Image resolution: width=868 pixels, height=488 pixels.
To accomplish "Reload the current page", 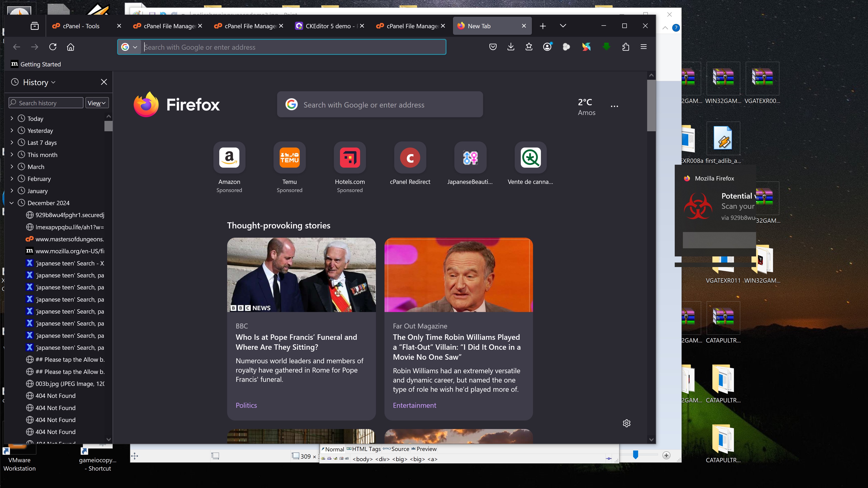I will tap(53, 47).
